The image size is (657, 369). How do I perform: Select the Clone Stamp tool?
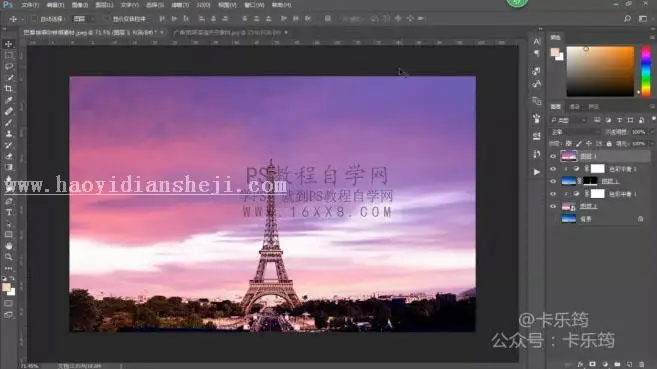coord(8,134)
